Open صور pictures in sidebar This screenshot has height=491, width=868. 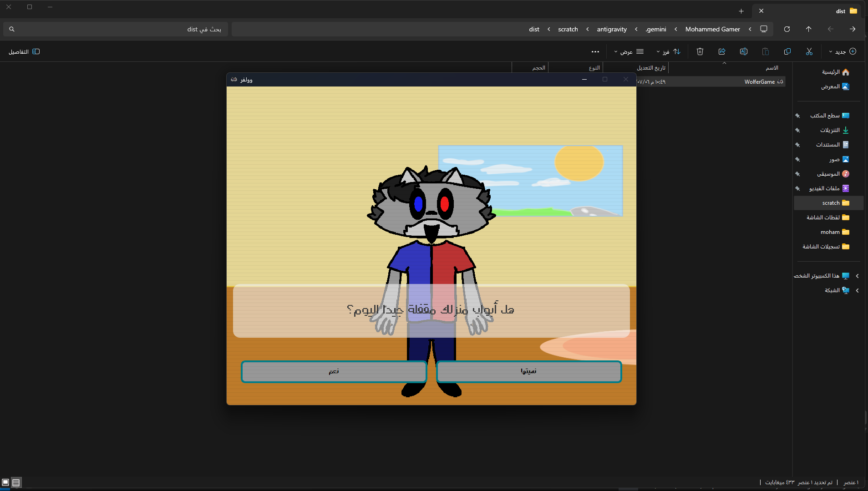[839, 159]
